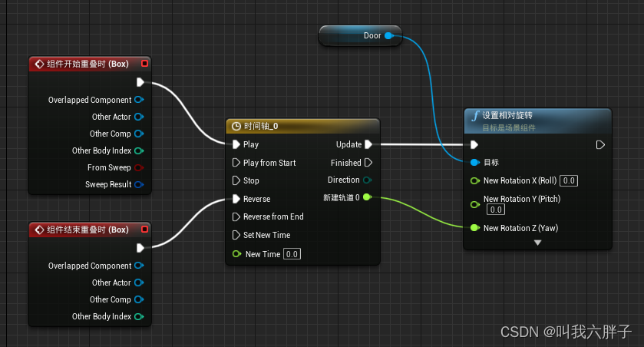Click the Door variable output pin
The width and height of the screenshot is (644, 347).
[388, 36]
